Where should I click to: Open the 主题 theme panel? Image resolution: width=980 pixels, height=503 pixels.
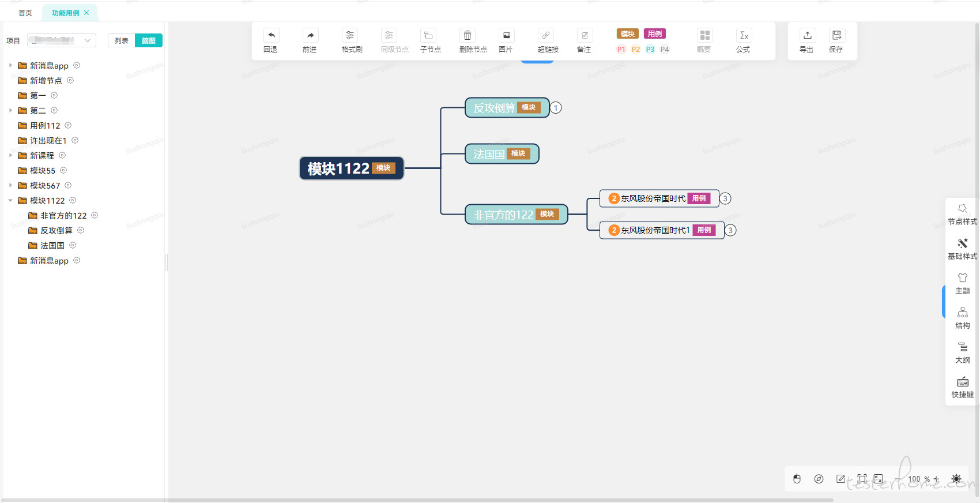963,283
